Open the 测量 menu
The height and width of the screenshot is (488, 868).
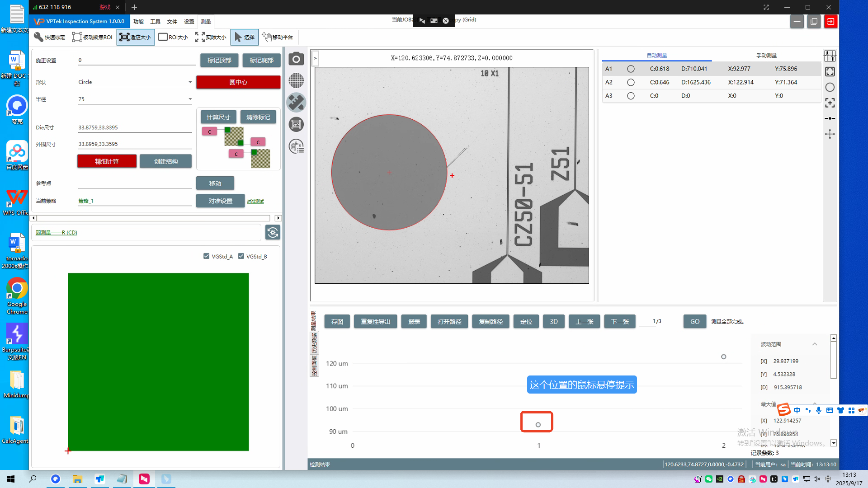click(206, 22)
